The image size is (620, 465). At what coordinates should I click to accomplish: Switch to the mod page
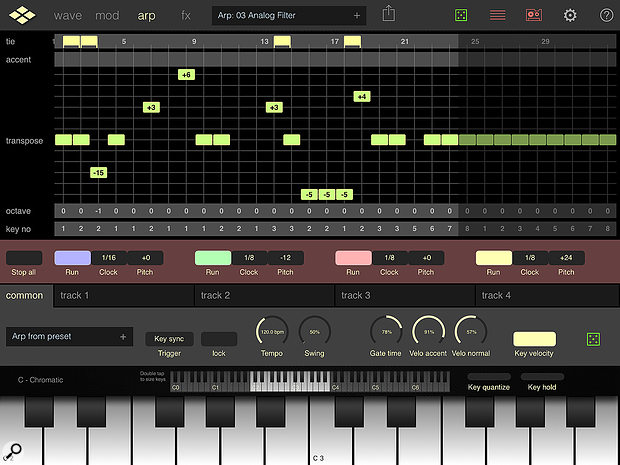click(107, 15)
